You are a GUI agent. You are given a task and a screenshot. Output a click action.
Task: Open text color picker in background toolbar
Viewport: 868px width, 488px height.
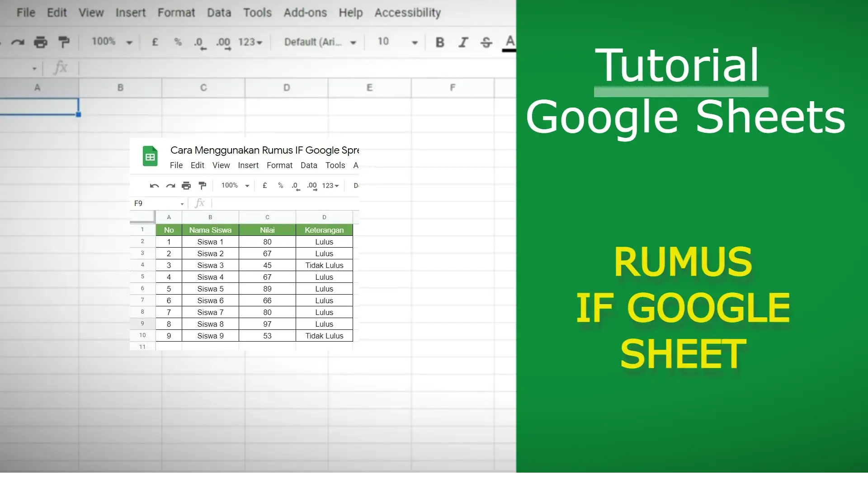tap(509, 43)
